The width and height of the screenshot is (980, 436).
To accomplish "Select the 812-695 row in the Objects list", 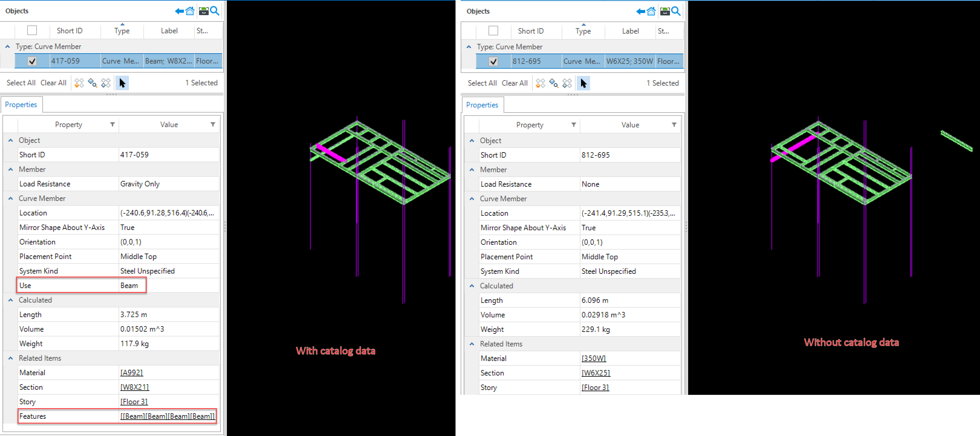I will pos(580,62).
